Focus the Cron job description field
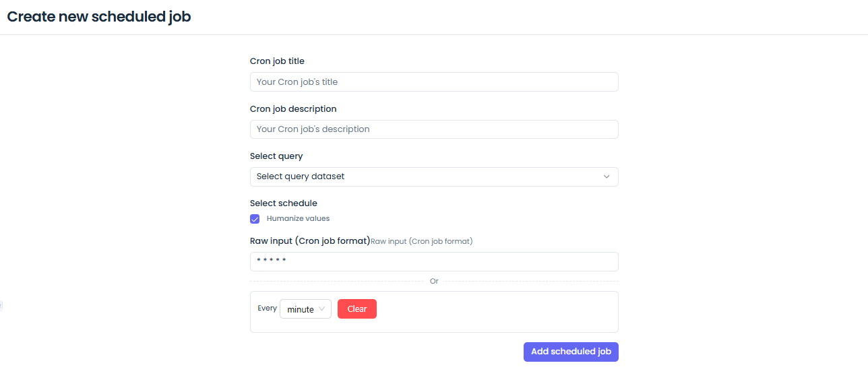Viewport: 868px width, 388px height. pyautogui.click(x=434, y=129)
